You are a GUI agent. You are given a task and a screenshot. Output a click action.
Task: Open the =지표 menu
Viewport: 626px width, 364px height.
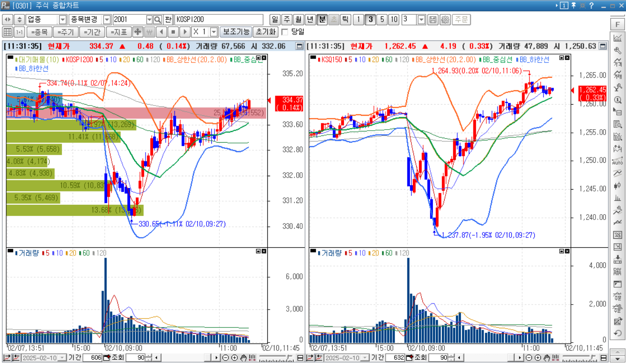(x=119, y=32)
